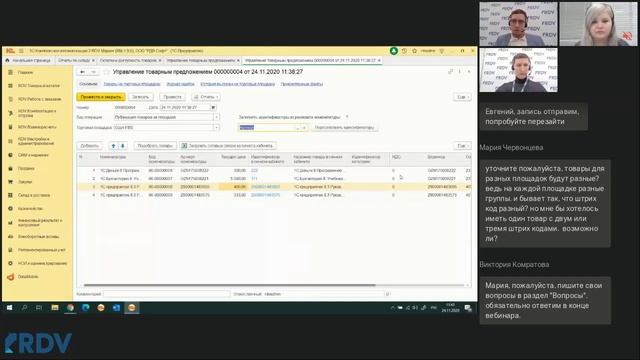Expand the trading platform dropdown arrow
640x360 pixels.
coord(217,128)
